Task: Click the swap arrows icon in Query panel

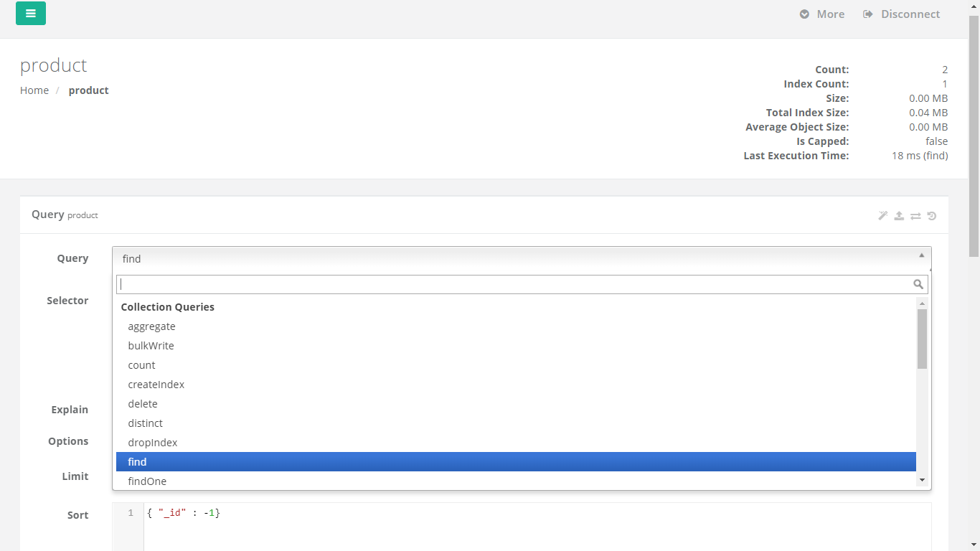Action: [x=915, y=216]
